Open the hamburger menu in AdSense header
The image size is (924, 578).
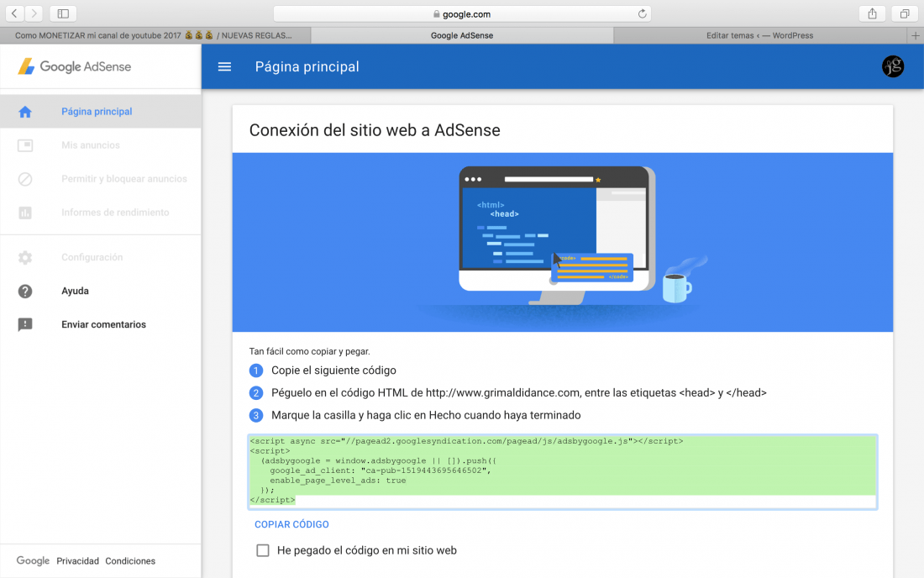coord(224,66)
